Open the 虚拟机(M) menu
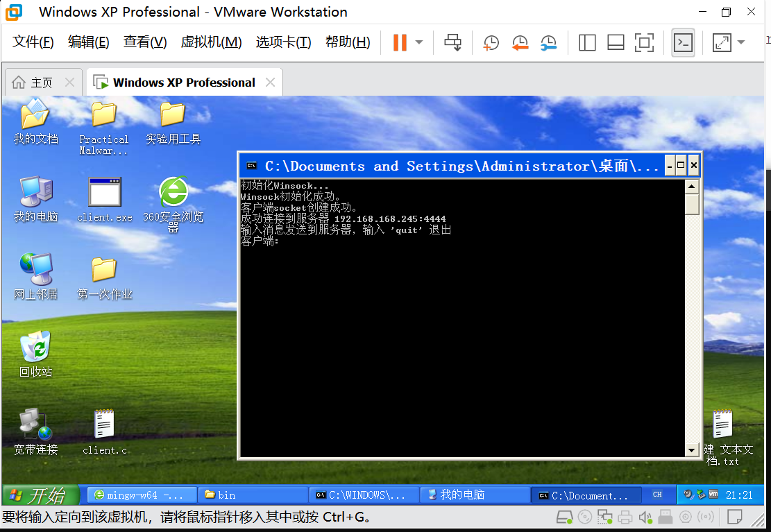This screenshot has width=771, height=532. tap(212, 42)
